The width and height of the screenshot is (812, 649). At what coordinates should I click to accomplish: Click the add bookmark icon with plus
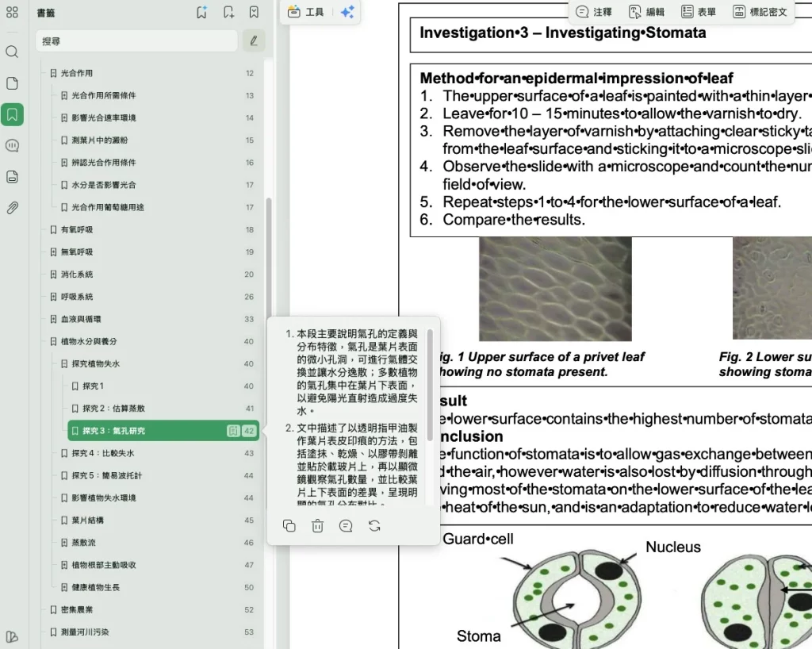click(x=228, y=13)
